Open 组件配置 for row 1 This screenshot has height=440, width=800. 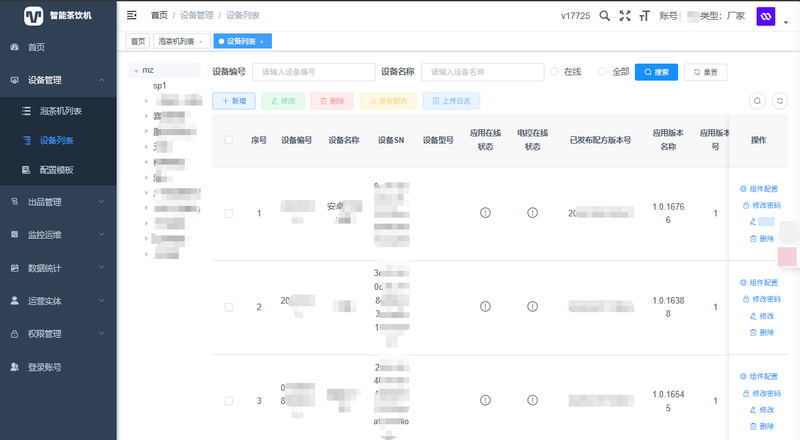point(759,189)
